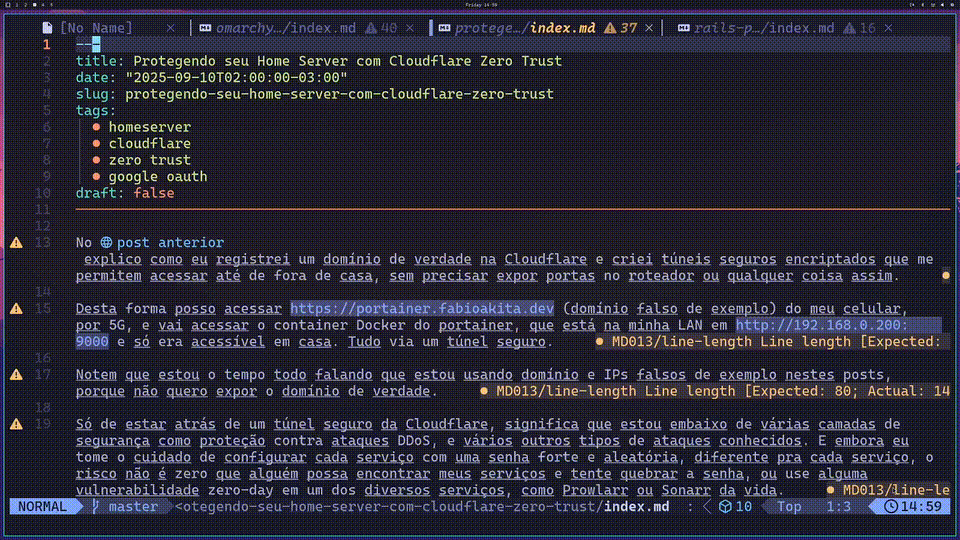Click the bullet dot before 'homeserver'
Screen dimensions: 960x540
pyautogui.click(x=96, y=127)
